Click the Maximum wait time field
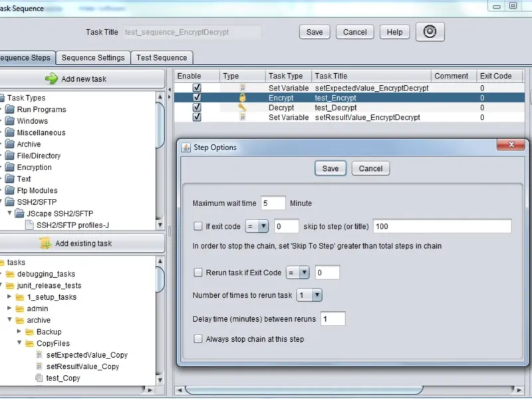This screenshot has width=532, height=399. (273, 203)
